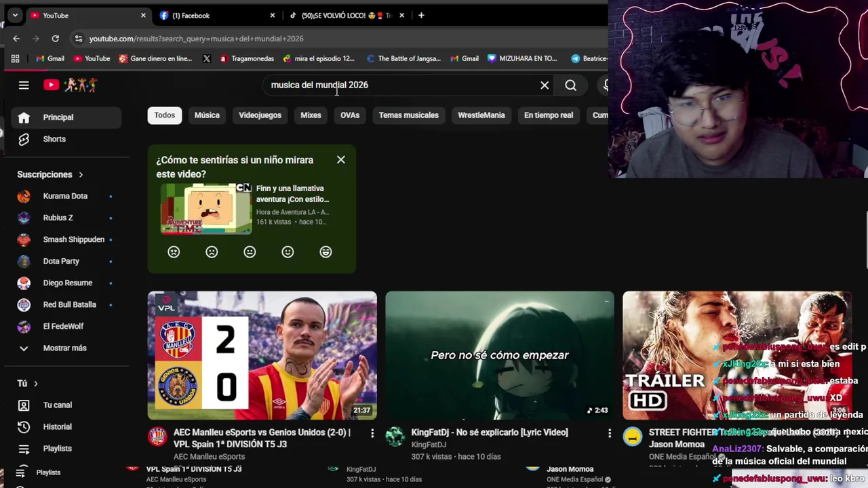Close the YouTube browser tab

(143, 15)
